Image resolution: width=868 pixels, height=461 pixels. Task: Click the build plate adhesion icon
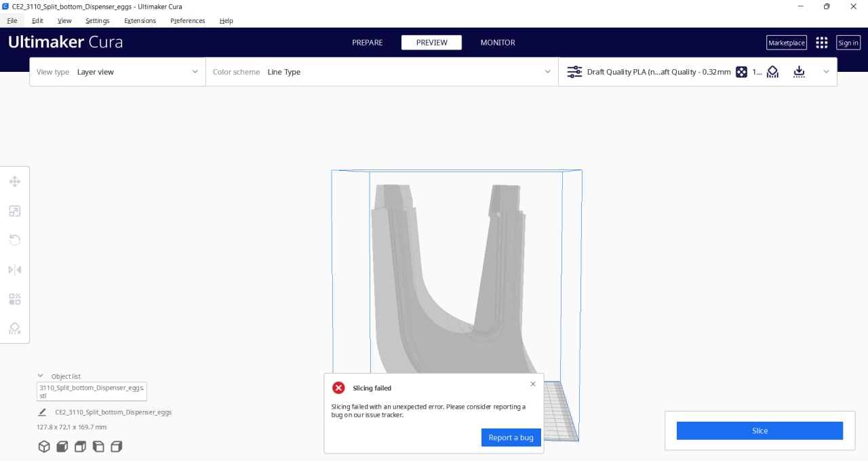click(799, 72)
